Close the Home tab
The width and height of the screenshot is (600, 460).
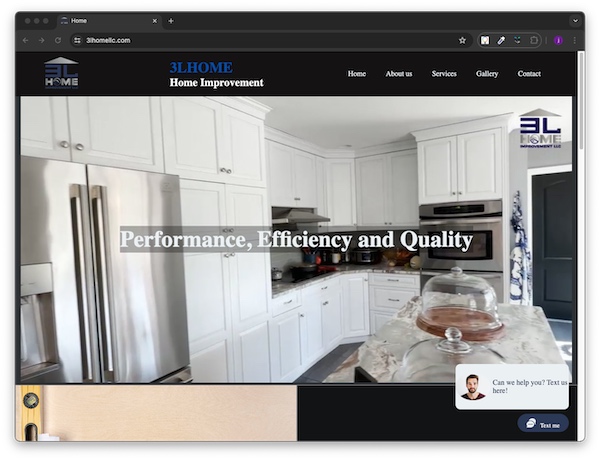tap(154, 20)
